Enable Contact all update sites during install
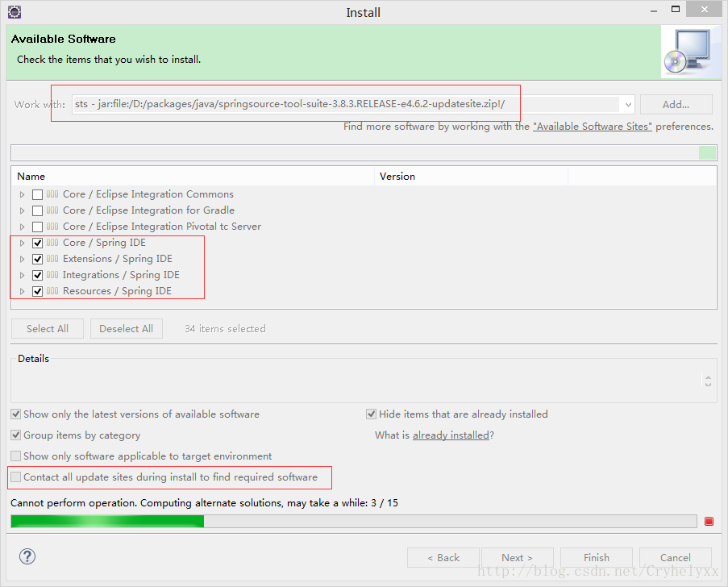This screenshot has width=728, height=587. tap(16, 477)
